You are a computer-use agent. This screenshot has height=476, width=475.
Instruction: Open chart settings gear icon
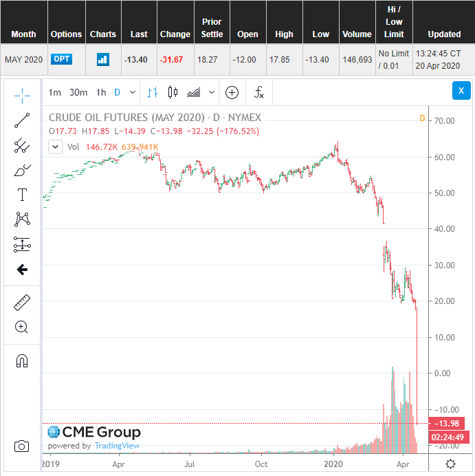450,464
